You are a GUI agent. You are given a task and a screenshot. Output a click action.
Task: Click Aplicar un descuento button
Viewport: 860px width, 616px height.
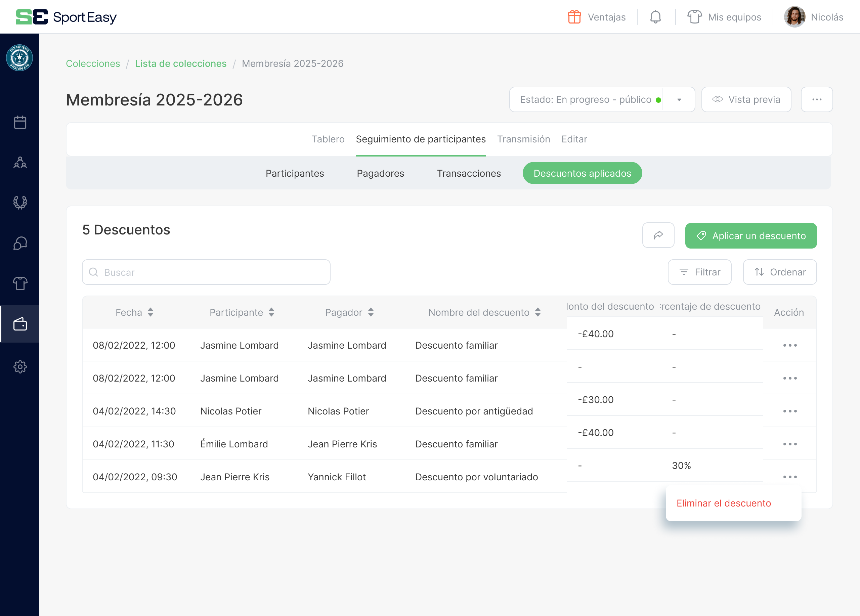coord(750,236)
